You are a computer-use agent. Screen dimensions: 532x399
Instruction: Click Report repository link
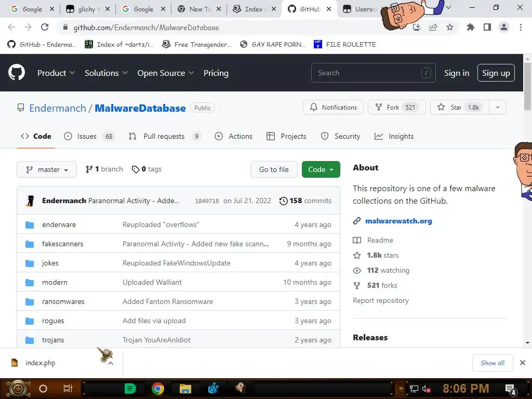(x=381, y=301)
